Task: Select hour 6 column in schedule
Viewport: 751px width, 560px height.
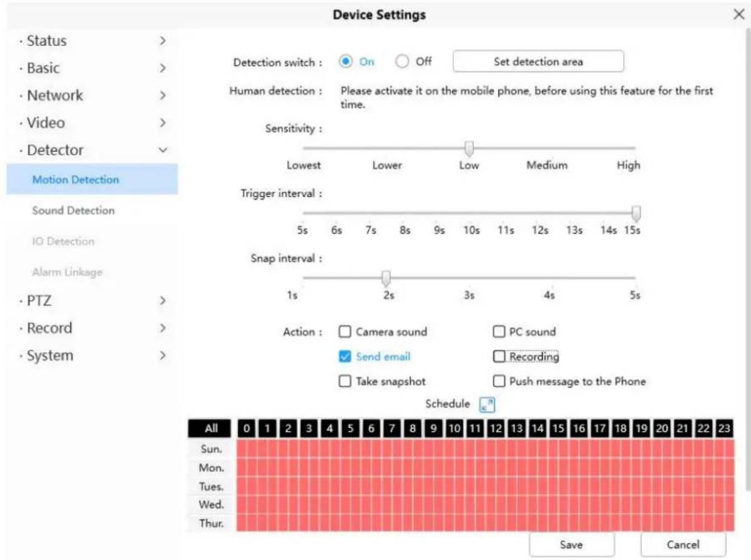Action: (x=371, y=428)
